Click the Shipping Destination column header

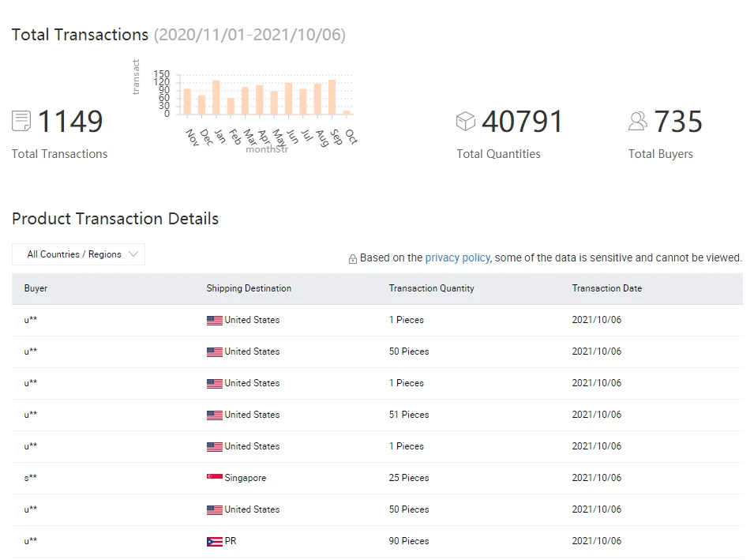[249, 288]
